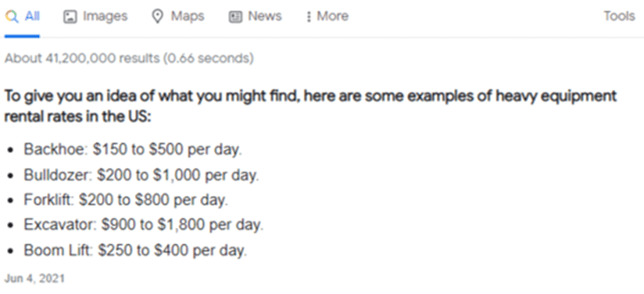644x294 pixels.
Task: Click the News newspaper icon
Action: [235, 17]
